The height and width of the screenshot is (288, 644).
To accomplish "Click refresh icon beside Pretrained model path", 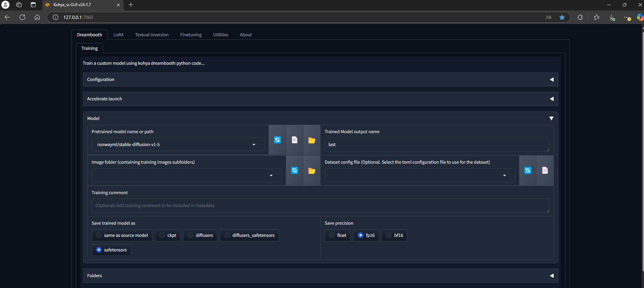I will pos(277,140).
